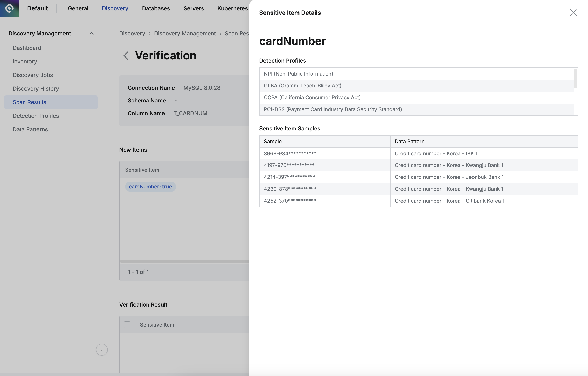
Task: Select the Kubernetes tab
Action: click(x=232, y=8)
